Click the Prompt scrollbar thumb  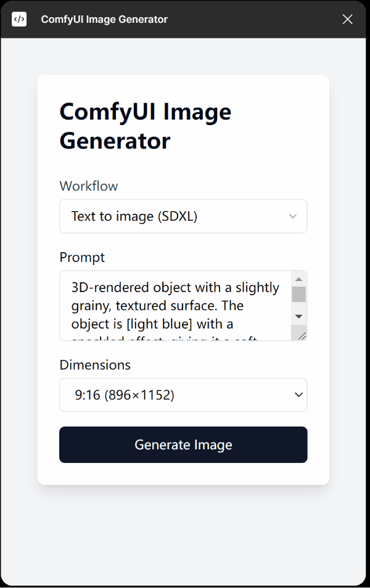tap(298, 295)
